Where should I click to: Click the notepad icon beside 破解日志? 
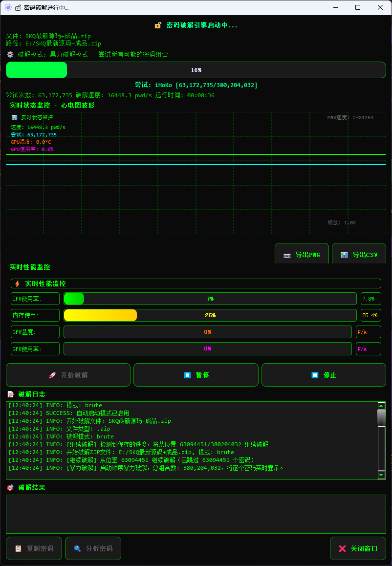pos(10,394)
